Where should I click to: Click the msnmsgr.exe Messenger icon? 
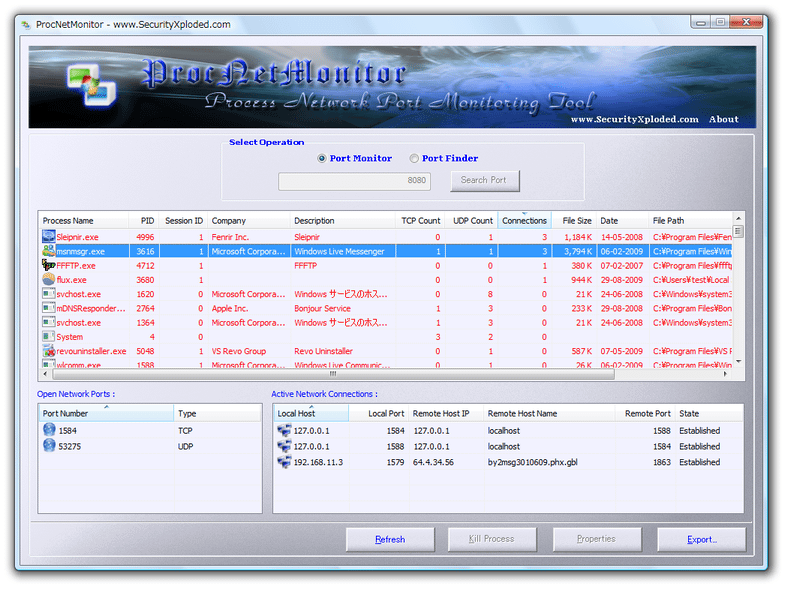(49, 251)
